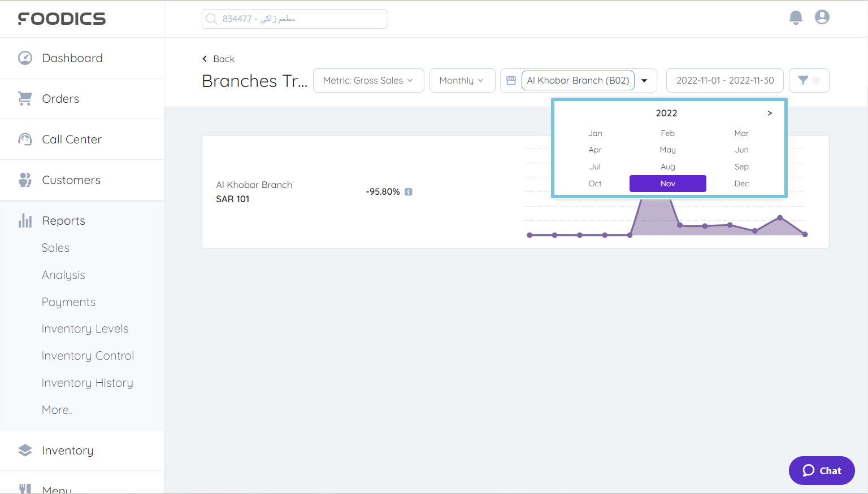Open the Sales report

pyautogui.click(x=55, y=247)
